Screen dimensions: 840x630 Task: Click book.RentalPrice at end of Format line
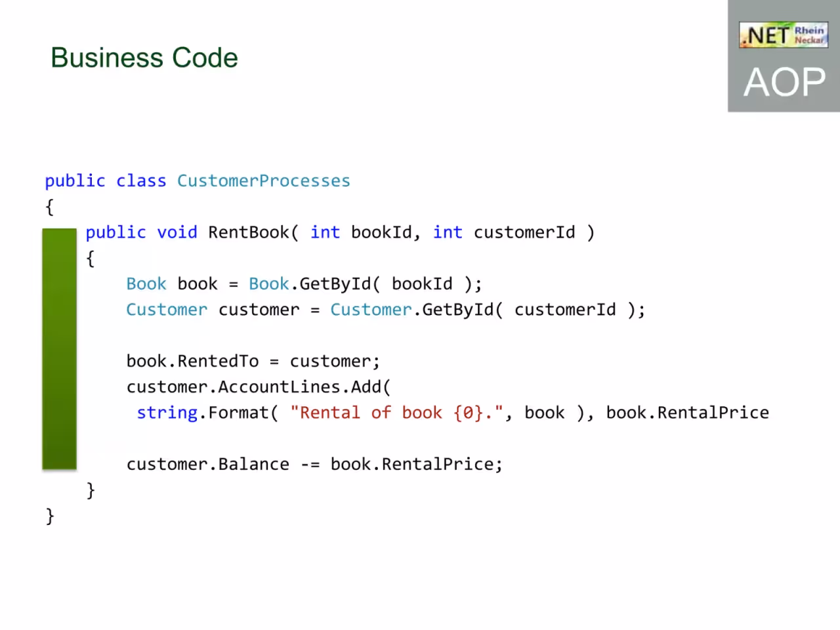687,413
